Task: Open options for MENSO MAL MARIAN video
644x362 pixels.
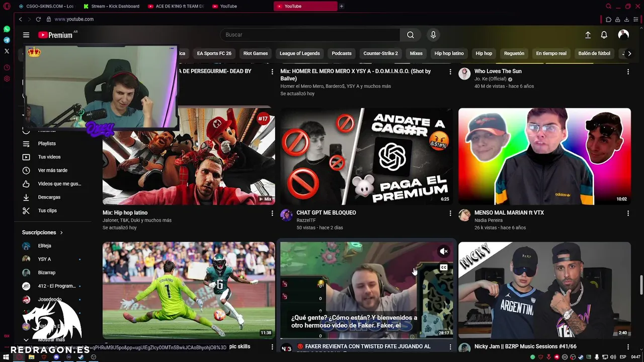Action: click(628, 213)
